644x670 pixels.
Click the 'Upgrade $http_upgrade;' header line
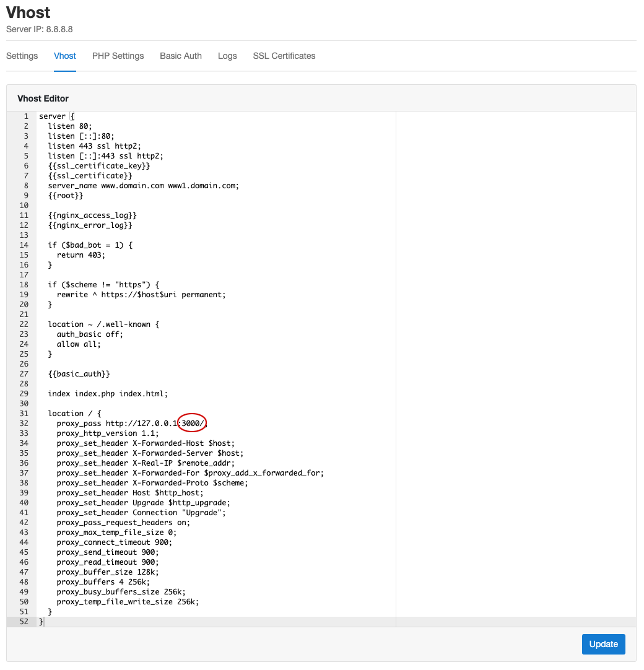[x=144, y=503]
